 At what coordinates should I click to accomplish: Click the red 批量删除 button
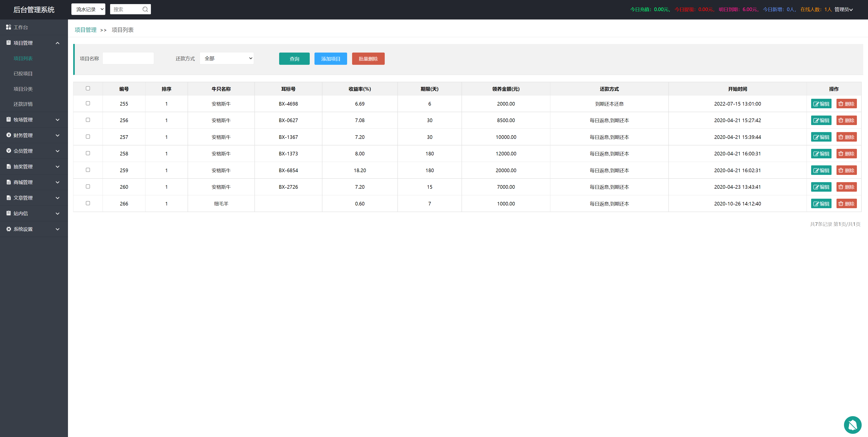point(368,59)
